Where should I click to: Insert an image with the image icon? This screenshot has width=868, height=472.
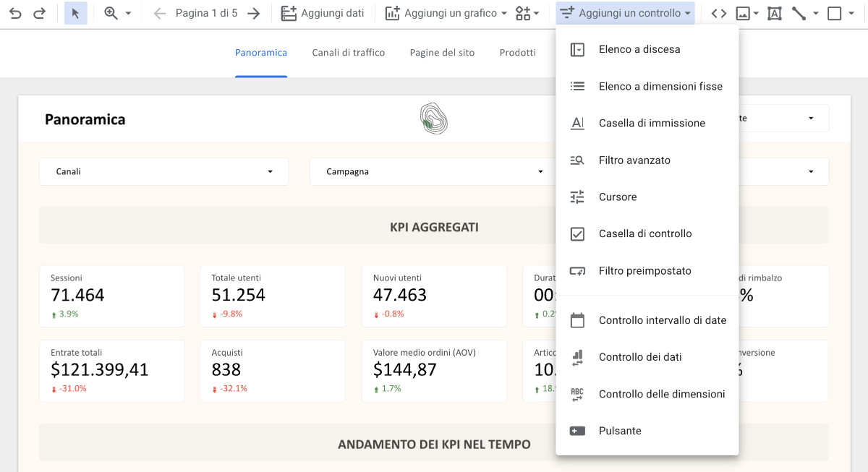[x=742, y=13]
